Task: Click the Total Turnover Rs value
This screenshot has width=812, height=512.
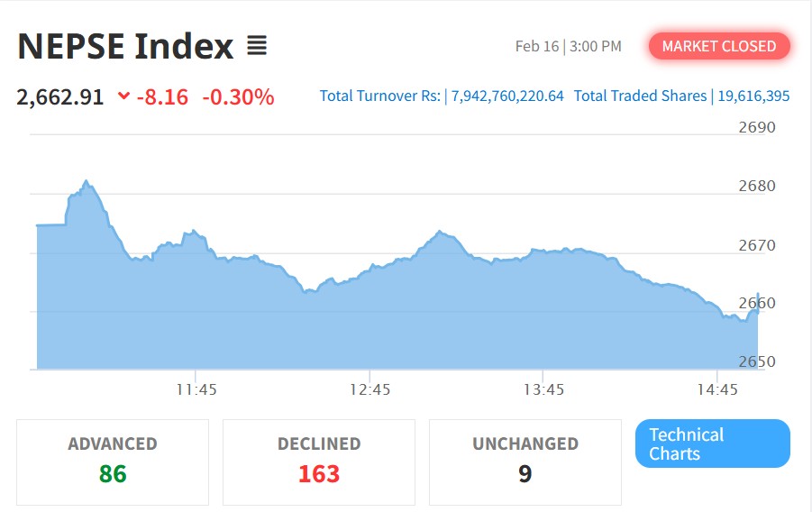Action: [x=507, y=96]
